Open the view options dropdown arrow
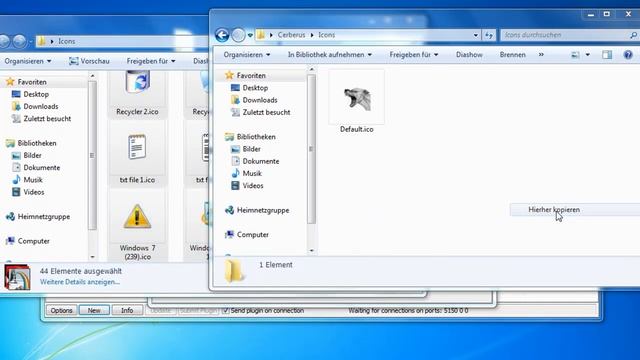Screen dimensions: 640x360 pyautogui.click(x=588, y=55)
